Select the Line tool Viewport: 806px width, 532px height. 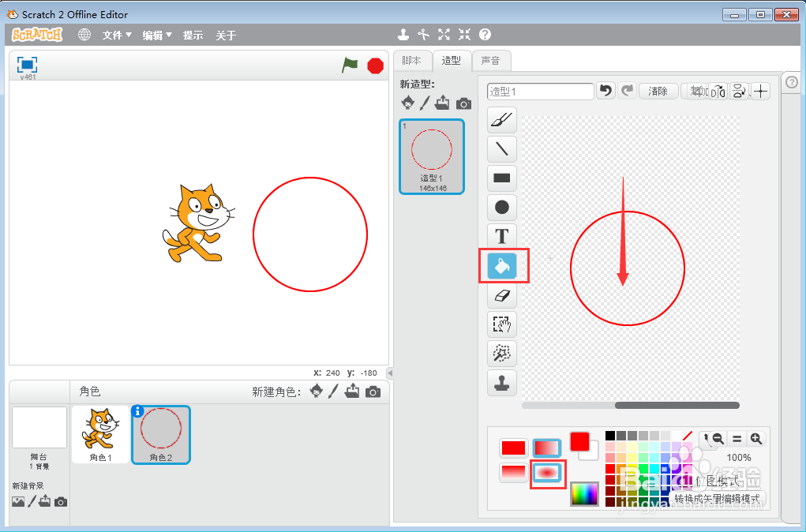click(502, 149)
